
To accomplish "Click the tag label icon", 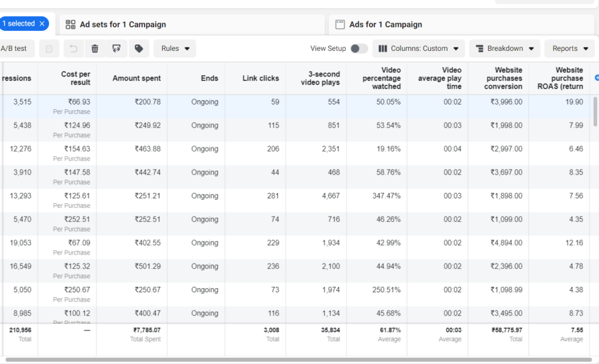I will 139,48.
